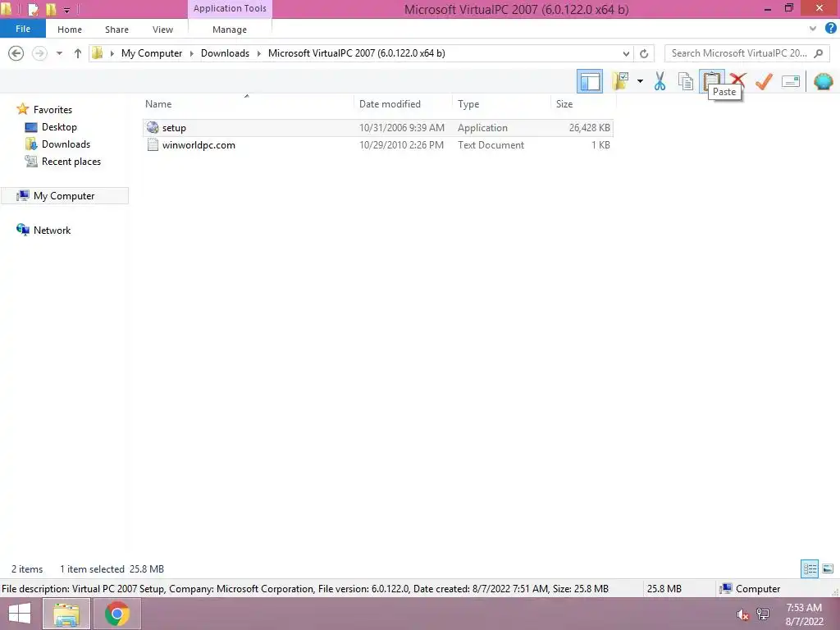This screenshot has height=630, width=840.
Task: Click the folder system icon in title bar
Action: coord(6,9)
